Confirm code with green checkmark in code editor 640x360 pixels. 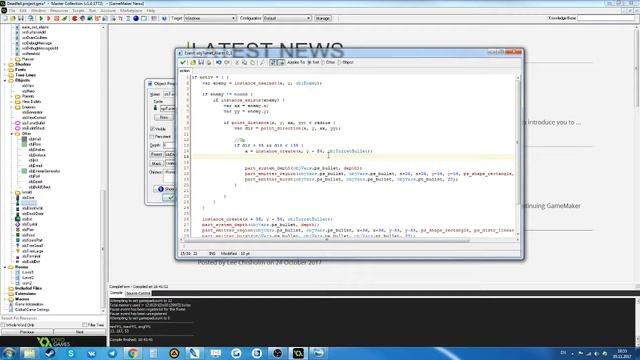pos(183,62)
